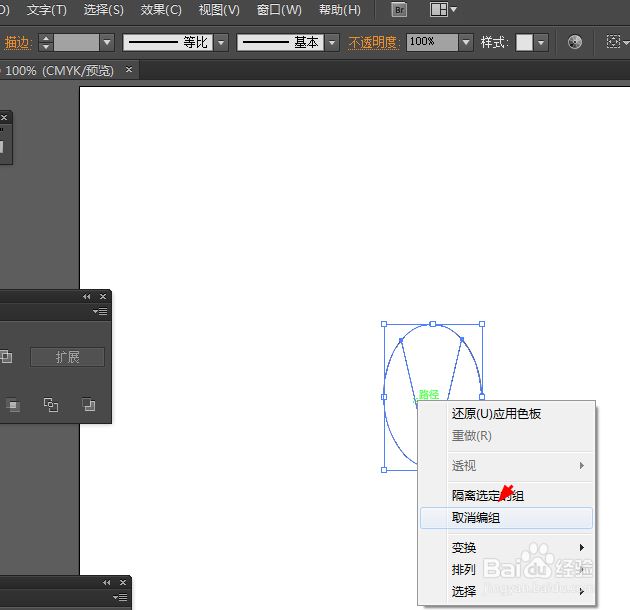630x610 pixels.
Task: Expand the arrange documents dropdown arrow
Action: (453, 9)
